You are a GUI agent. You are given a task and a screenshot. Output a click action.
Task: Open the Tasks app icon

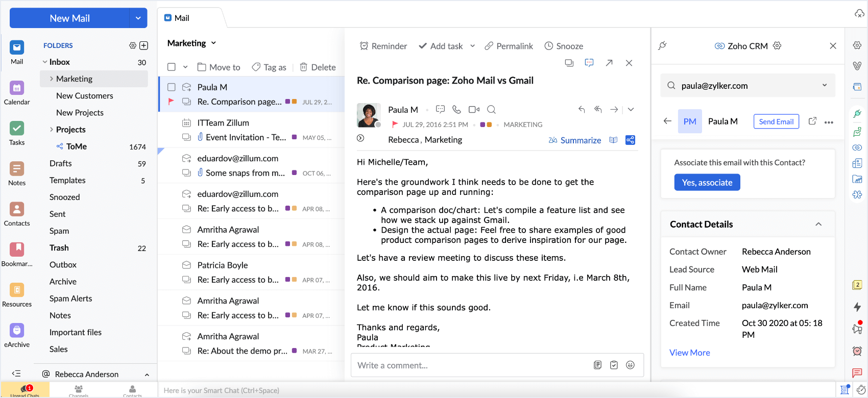pos(17,128)
